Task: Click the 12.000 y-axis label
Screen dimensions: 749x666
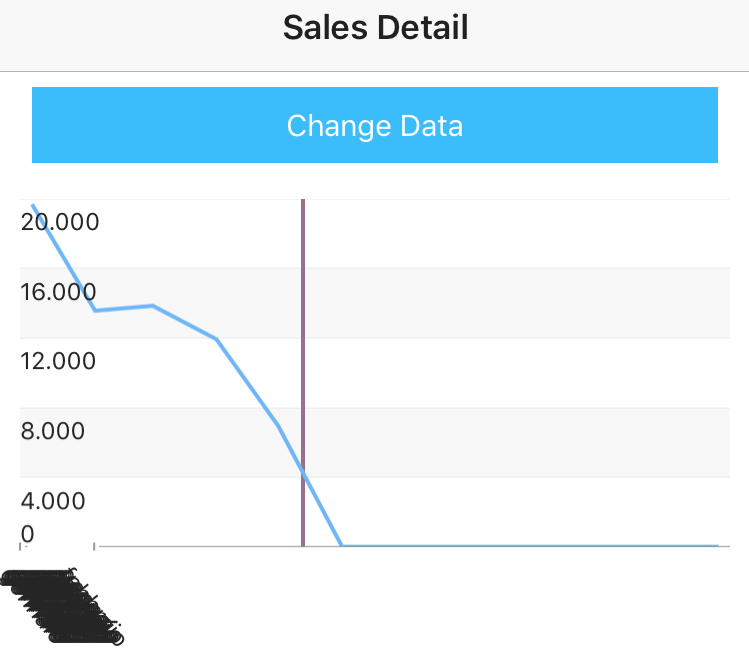Action: point(59,361)
